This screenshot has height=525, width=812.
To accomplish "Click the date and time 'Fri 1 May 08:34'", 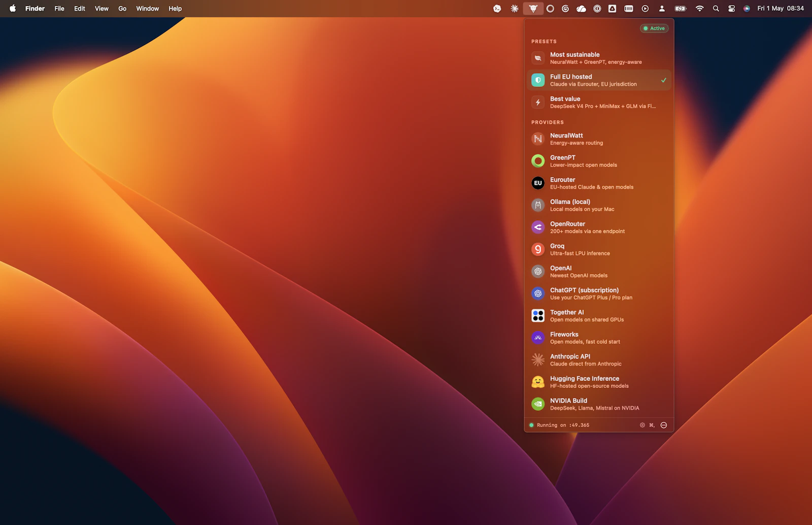I will click(781, 9).
